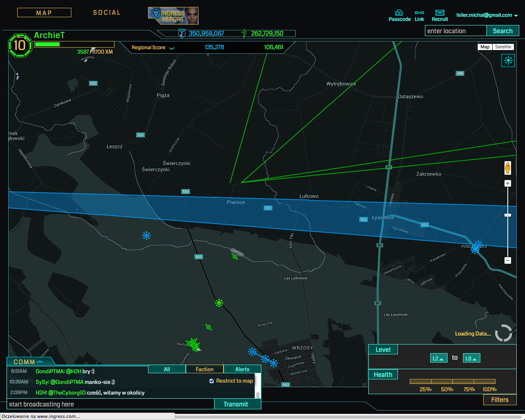The width and height of the screenshot is (525, 420).
Task: Open the MAP tab
Action: coord(44,13)
